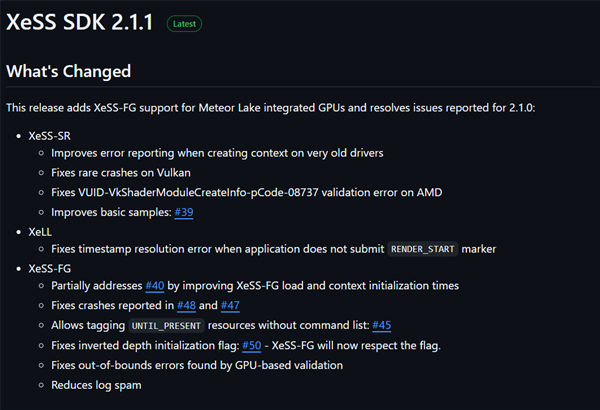Click the green Latest badge
600x410 pixels.
click(x=183, y=23)
